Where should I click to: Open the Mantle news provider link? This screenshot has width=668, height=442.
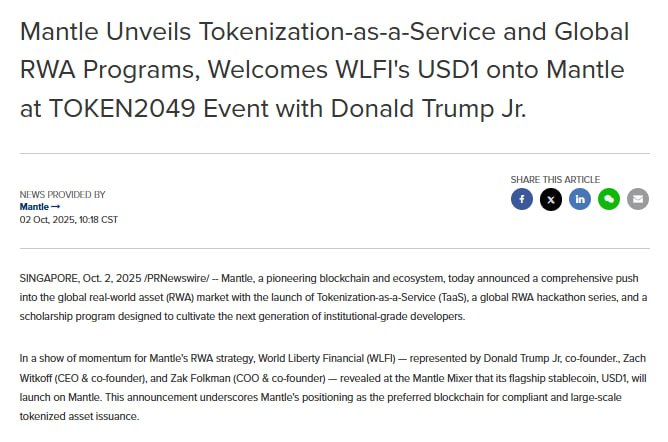pos(34,207)
